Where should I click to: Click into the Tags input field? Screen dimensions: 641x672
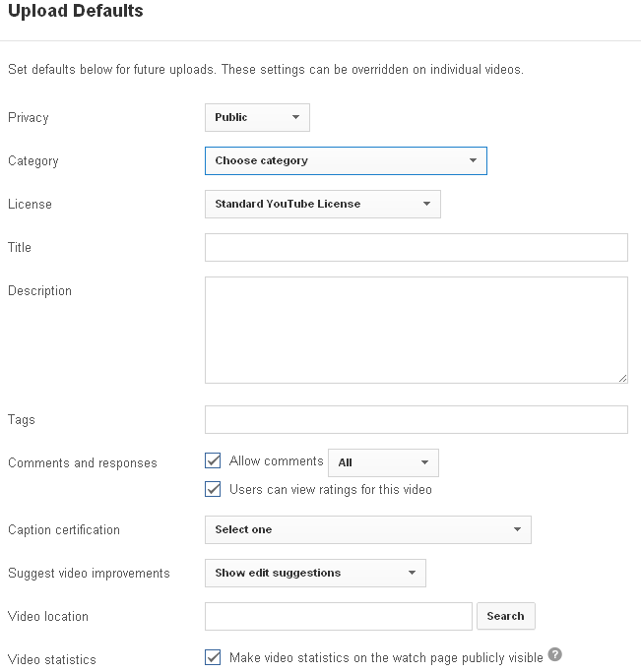pos(417,419)
